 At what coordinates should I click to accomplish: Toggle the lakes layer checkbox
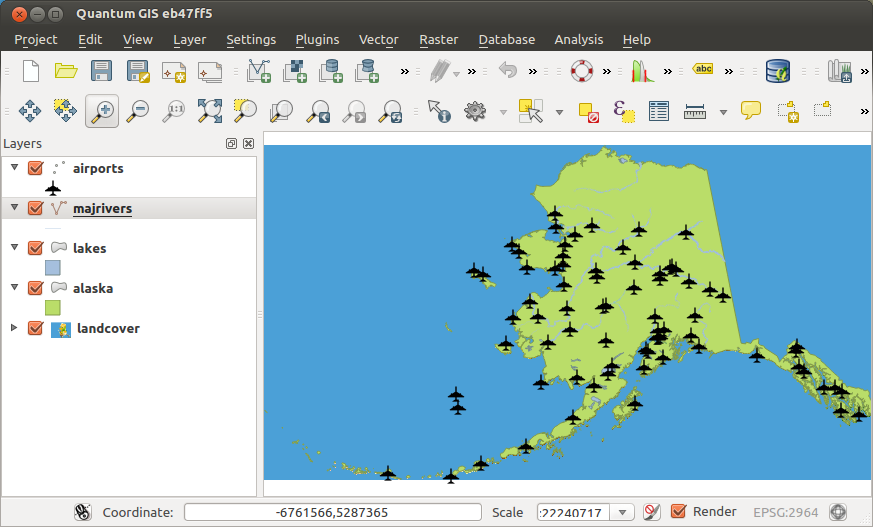(35, 249)
